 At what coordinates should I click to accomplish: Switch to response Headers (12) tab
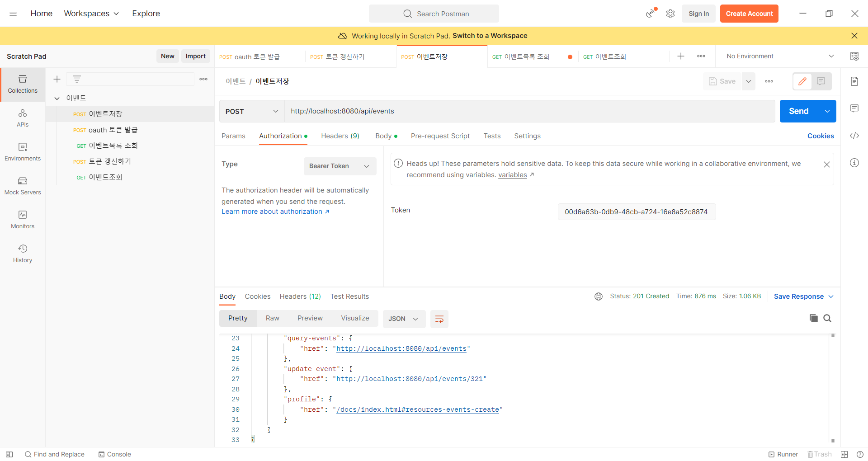pos(300,296)
